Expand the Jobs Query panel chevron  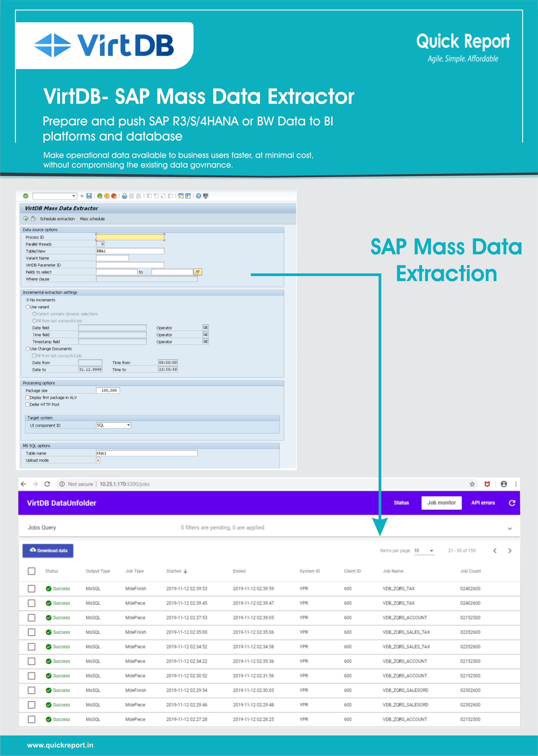pos(510,529)
